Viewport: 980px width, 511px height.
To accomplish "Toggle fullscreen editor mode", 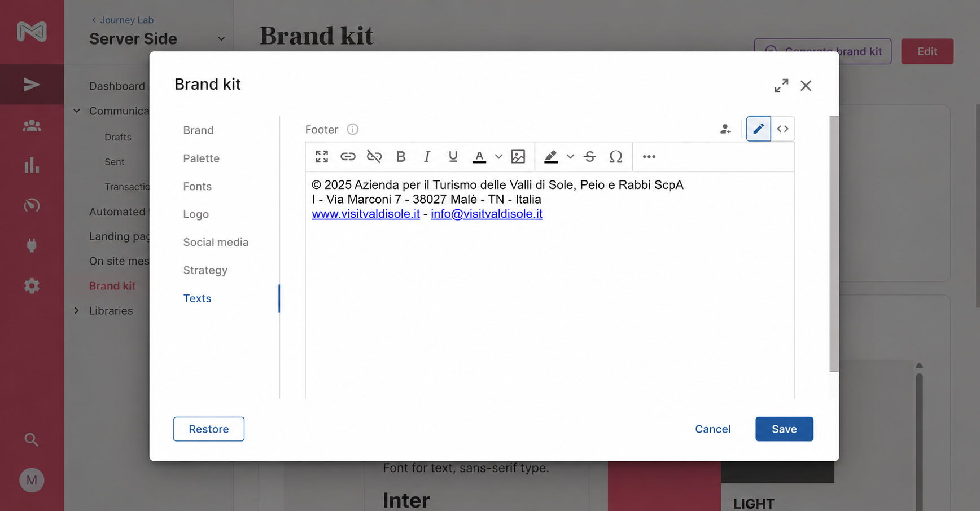I will [322, 157].
